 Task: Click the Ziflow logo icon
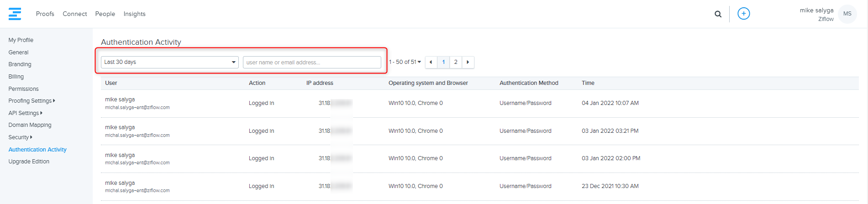(x=15, y=14)
